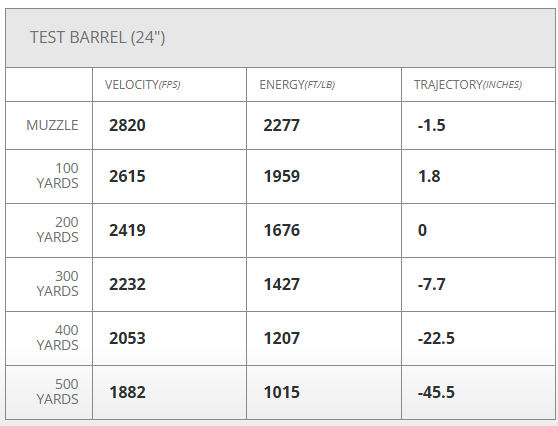Select trajectory value -45.5 at 500 yards
Image resolution: width=558 pixels, height=426 pixels.
click(436, 392)
